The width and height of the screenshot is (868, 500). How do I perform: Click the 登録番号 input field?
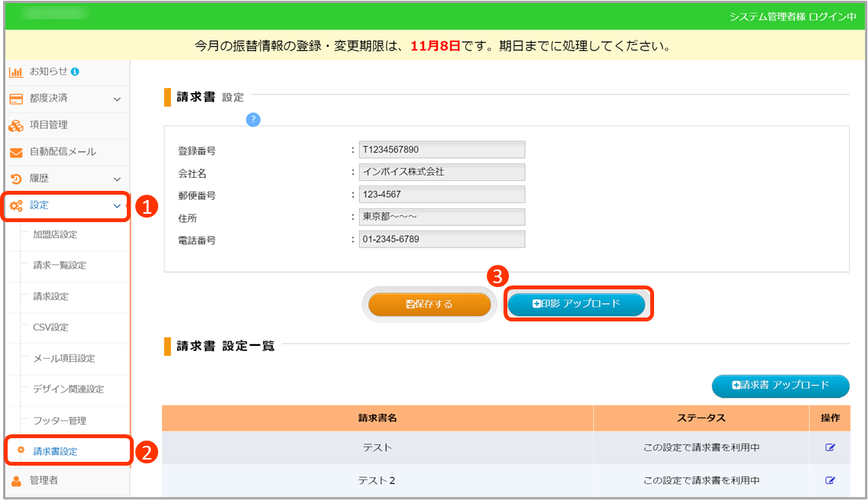(442, 150)
